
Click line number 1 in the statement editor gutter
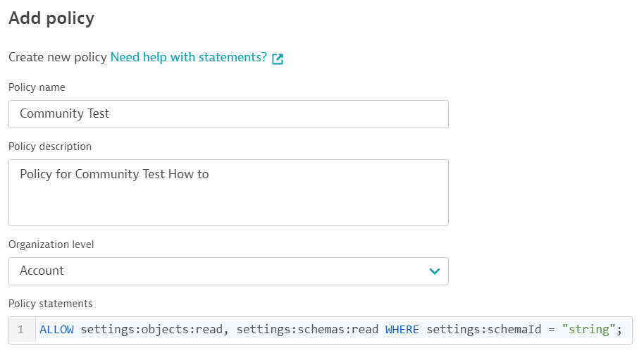click(x=21, y=330)
